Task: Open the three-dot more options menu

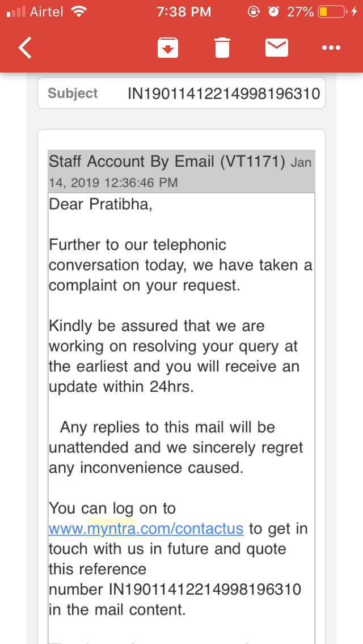Action: pyautogui.click(x=331, y=48)
